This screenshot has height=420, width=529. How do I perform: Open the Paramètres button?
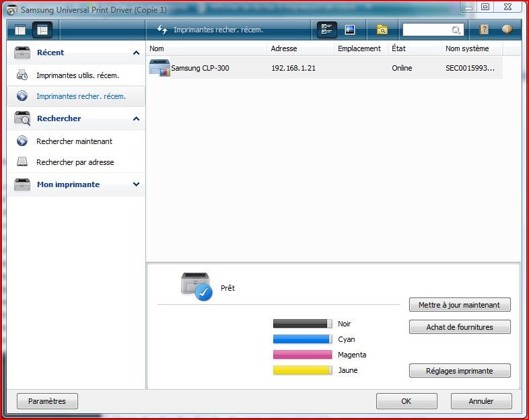(x=47, y=401)
